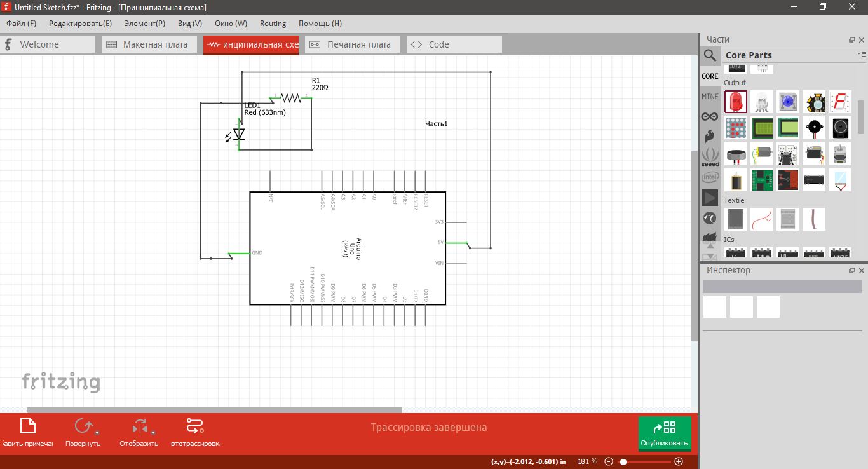Select the Arduino Uno component on canvas

(x=348, y=248)
